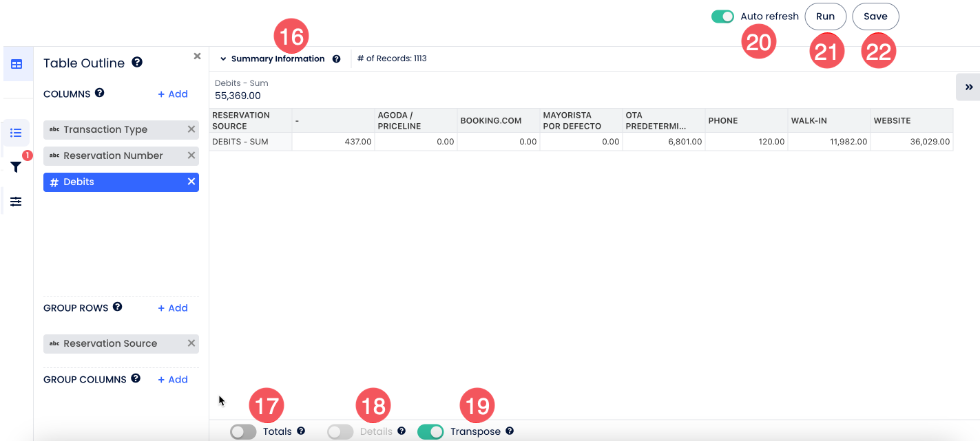Click the Save button
The image size is (980, 441).
tap(875, 17)
